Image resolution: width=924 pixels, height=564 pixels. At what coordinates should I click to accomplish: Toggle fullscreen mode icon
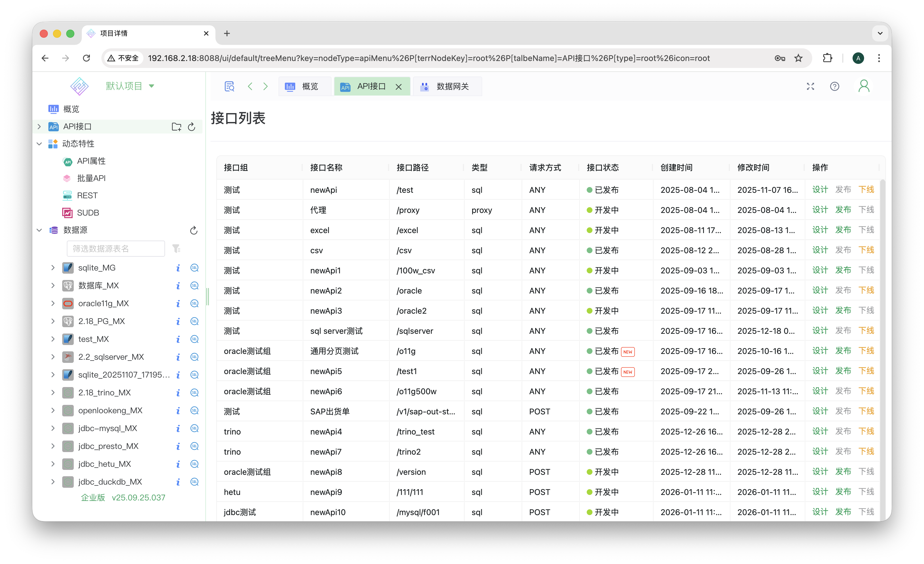[x=811, y=87]
